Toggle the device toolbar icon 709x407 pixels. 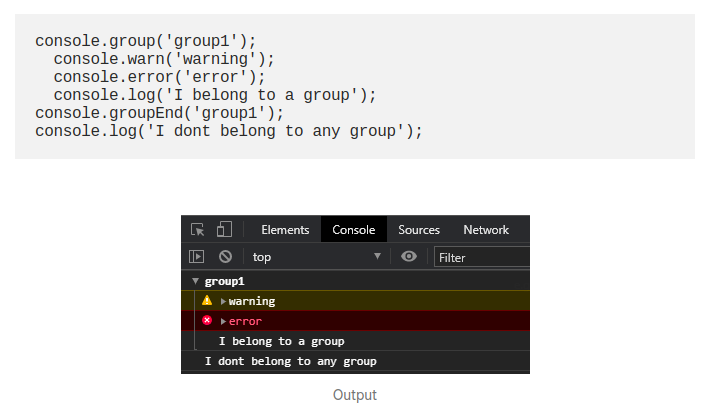(224, 230)
